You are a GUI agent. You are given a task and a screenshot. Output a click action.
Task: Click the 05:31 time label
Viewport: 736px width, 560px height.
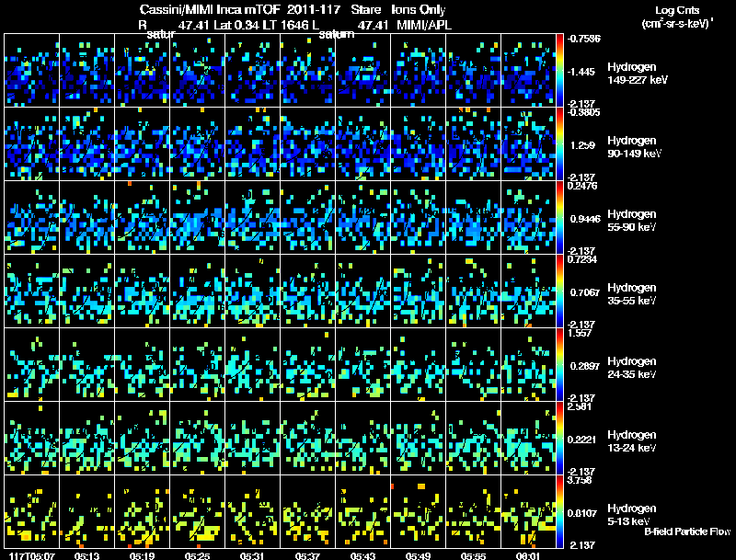252,555
